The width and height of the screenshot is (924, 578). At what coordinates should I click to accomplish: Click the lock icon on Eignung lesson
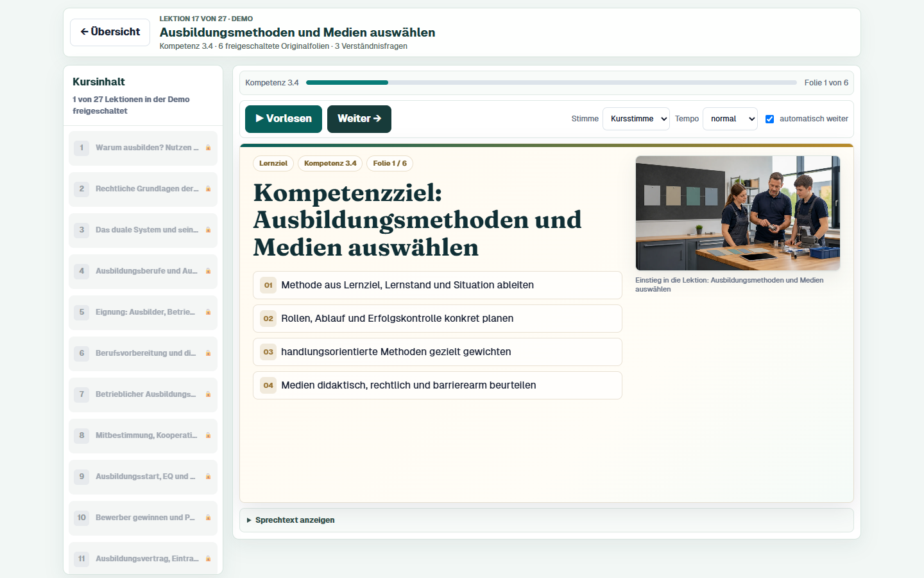click(208, 312)
